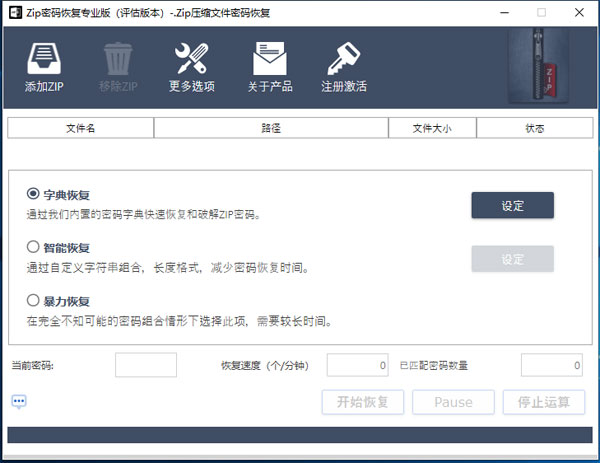The image size is (600, 463).
Task: Close the Zip password recovery window
Action: pos(579,13)
